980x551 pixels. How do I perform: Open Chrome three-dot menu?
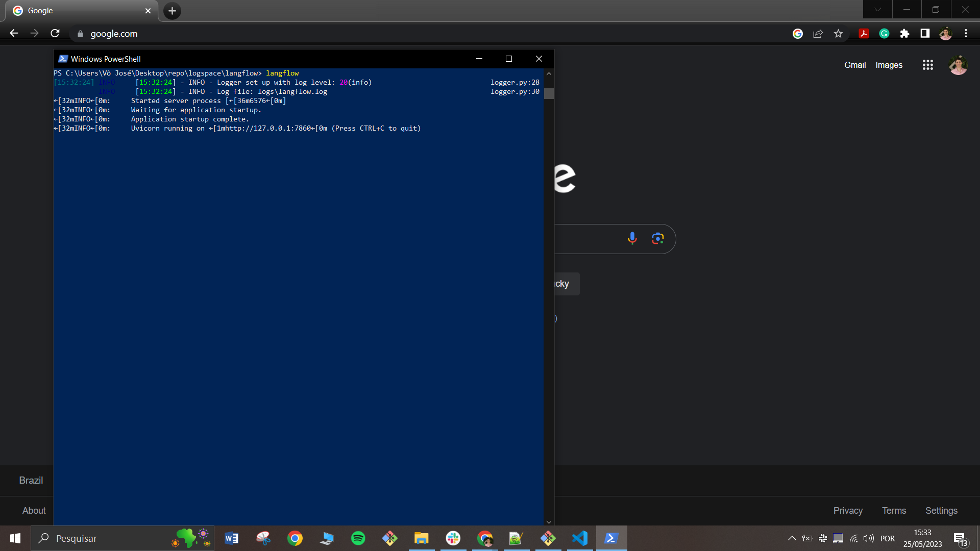tap(966, 34)
